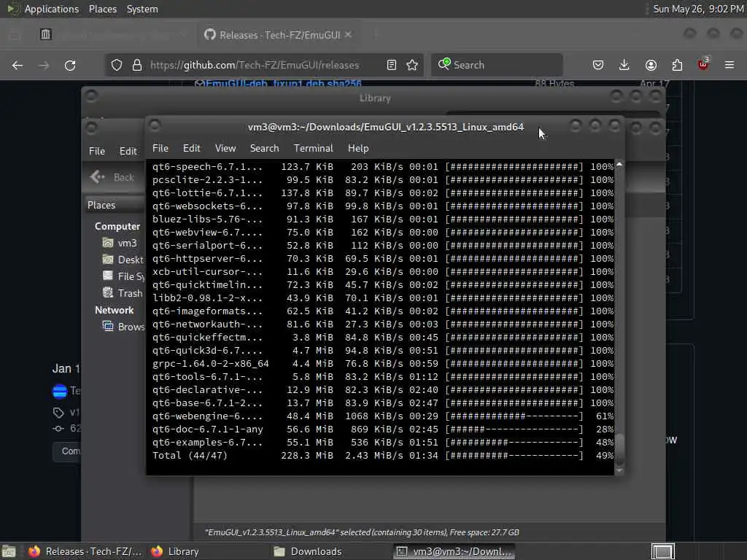The width and height of the screenshot is (747, 560).
Task: Open the Firefox account icon
Action: click(651, 65)
